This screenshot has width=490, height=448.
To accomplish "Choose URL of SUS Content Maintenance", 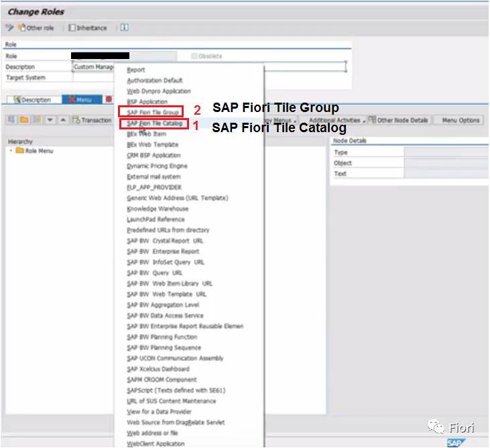I will [171, 401].
